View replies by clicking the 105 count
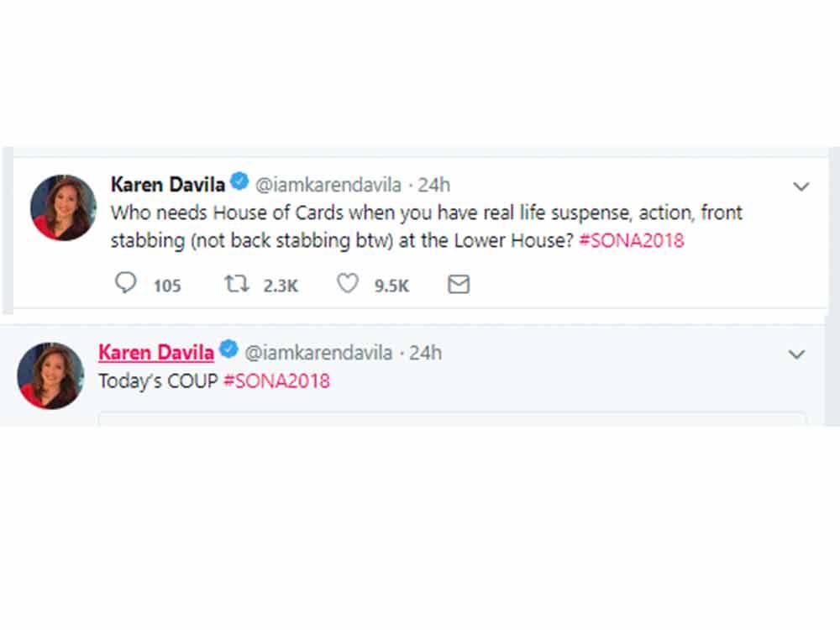840x630 pixels. [166, 286]
